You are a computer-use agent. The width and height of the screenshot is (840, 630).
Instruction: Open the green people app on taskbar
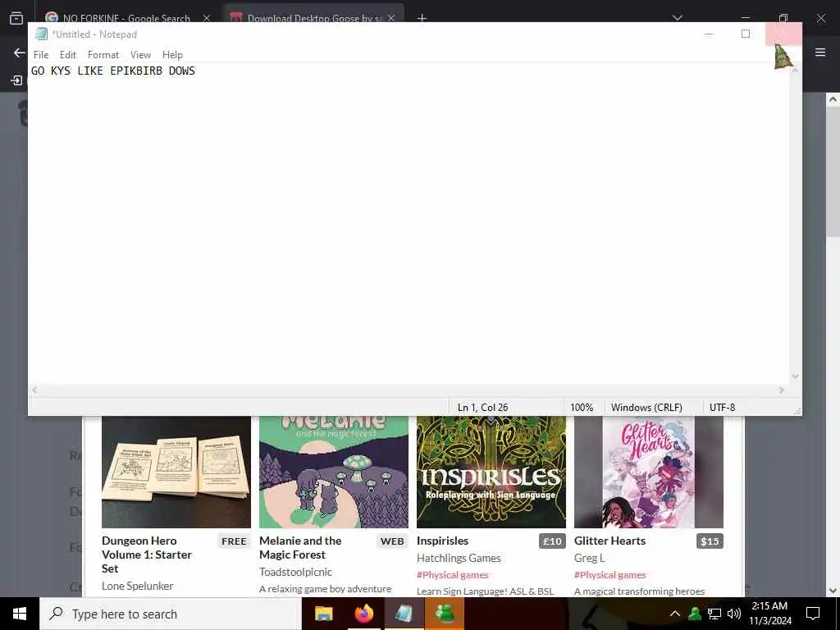point(444,614)
